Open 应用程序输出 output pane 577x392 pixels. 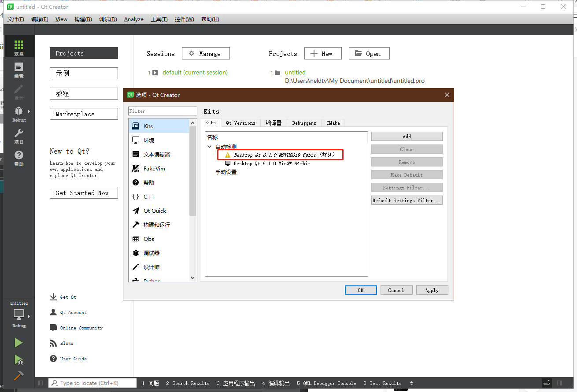point(236,383)
